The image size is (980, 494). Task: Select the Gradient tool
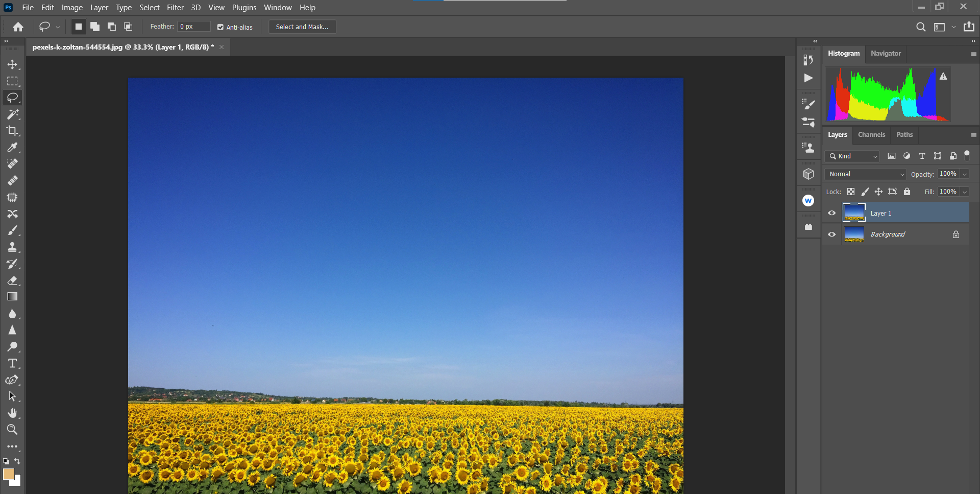pos(12,297)
